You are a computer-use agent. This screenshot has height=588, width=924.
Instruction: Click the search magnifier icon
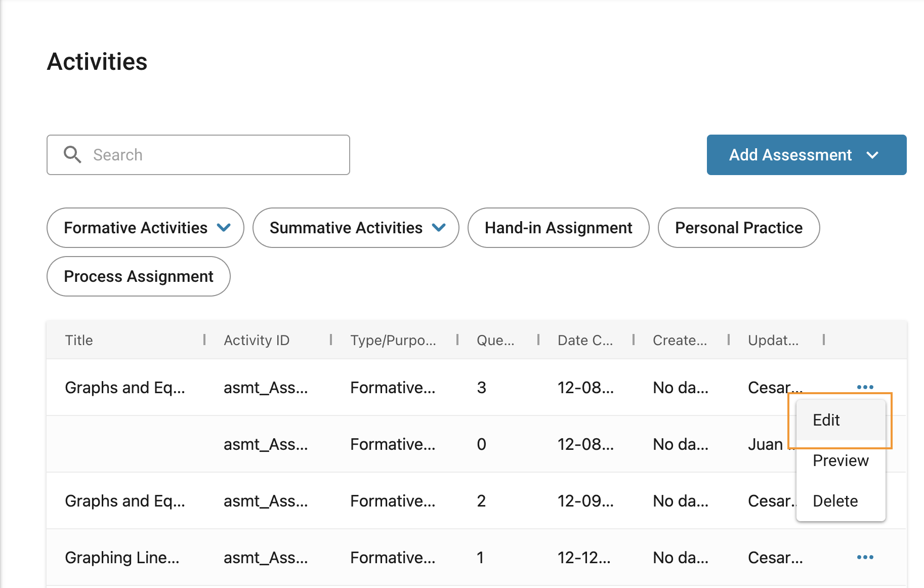(72, 155)
